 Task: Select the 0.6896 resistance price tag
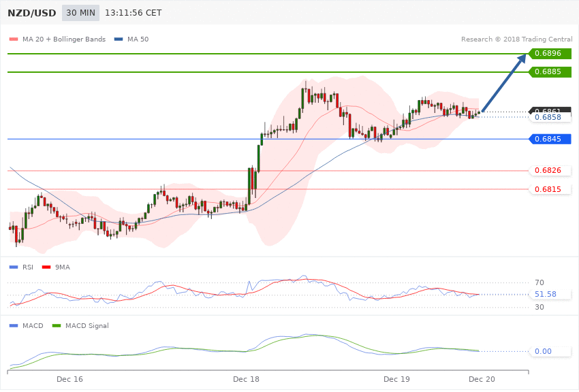coord(550,54)
